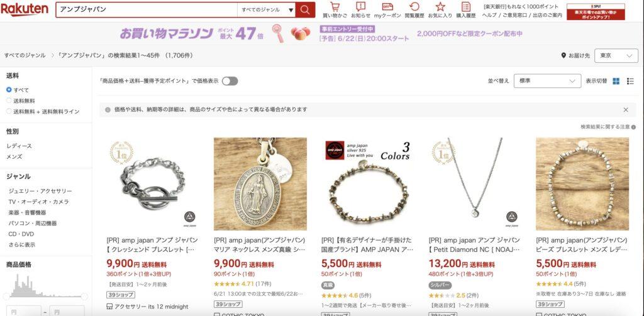Viewport: 644px width, 316px height.
Task: Filter by メンズ gender
Action: [x=14, y=157]
